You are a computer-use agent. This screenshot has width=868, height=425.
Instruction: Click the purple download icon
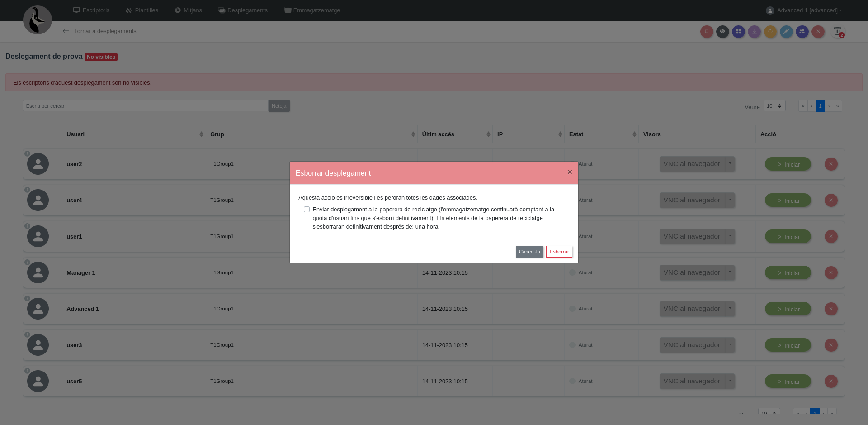tap(754, 32)
